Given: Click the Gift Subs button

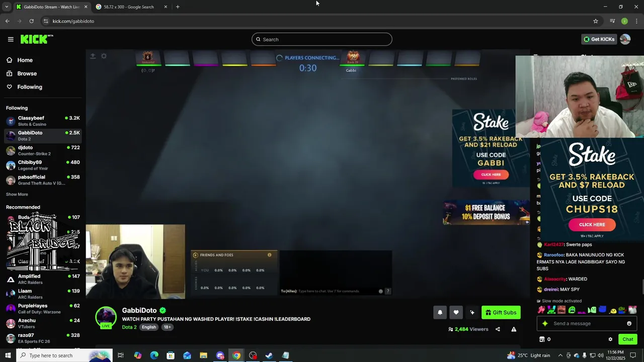Looking at the screenshot, I should (x=501, y=312).
